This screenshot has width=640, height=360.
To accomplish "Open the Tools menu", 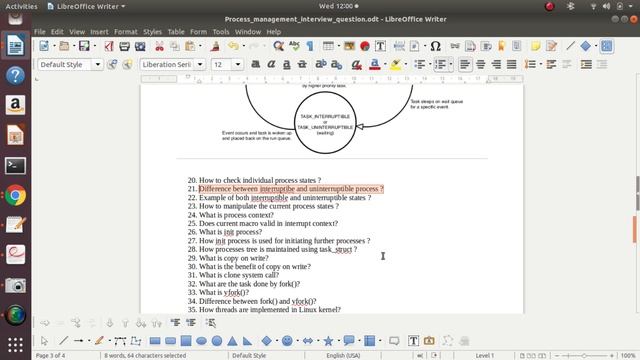I will [221, 32].
